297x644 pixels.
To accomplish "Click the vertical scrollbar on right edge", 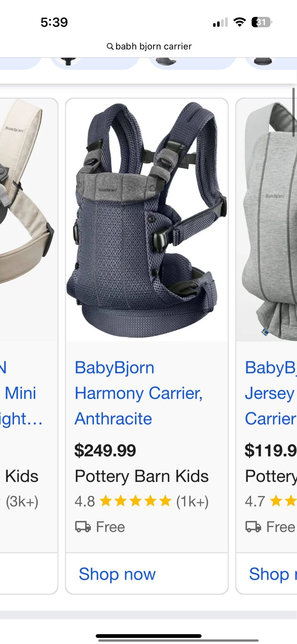I will point(294,112).
